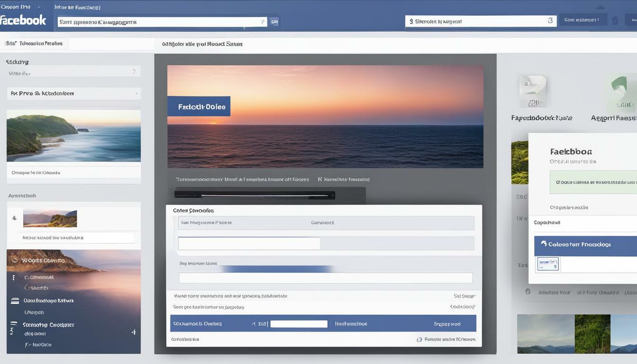This screenshot has width=637, height=364.
Task: Click the Snapshot button in the Cover dialog
Action: pos(446,323)
